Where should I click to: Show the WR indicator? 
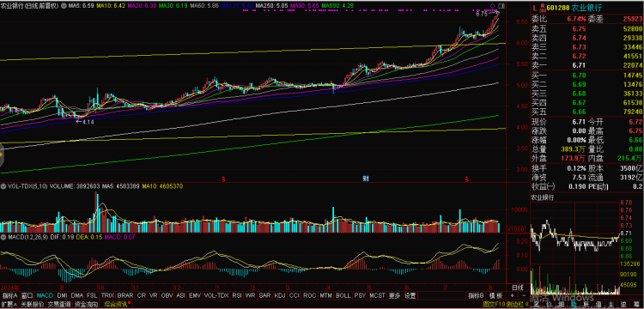[x=251, y=295]
